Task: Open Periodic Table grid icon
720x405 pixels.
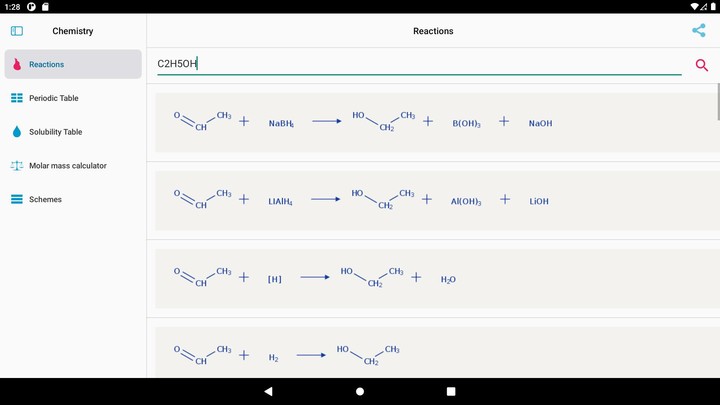Action: pos(17,98)
